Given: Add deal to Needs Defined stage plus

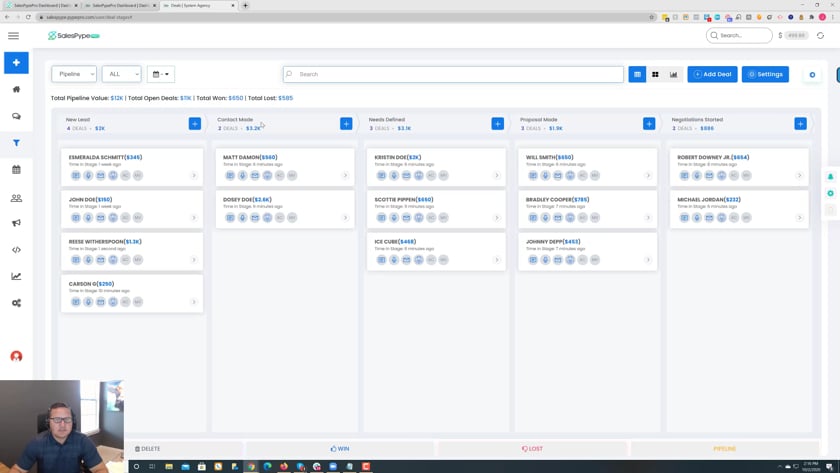Looking at the screenshot, I should point(498,124).
